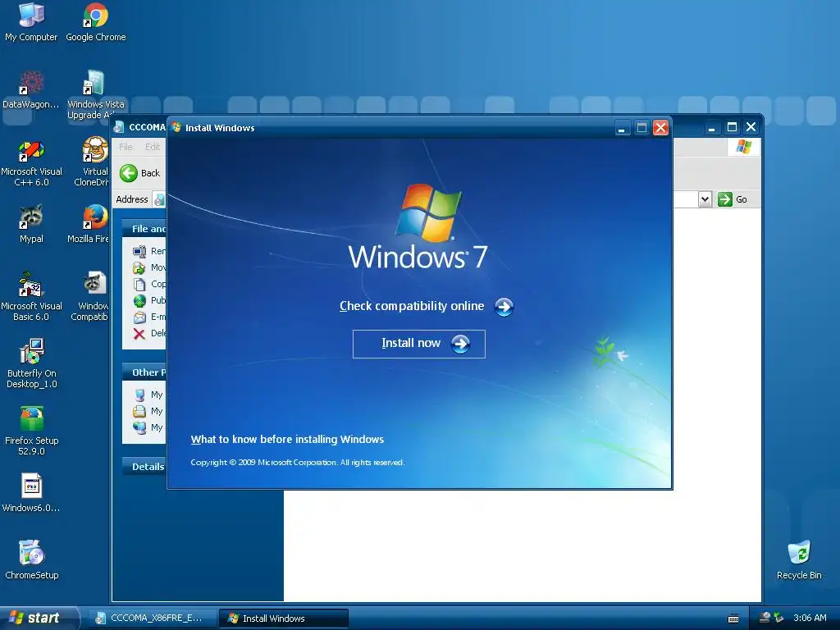Screen dimensions: 840x630
Task: Select the ChromeSetup installer icon
Action: pyautogui.click(x=31, y=560)
